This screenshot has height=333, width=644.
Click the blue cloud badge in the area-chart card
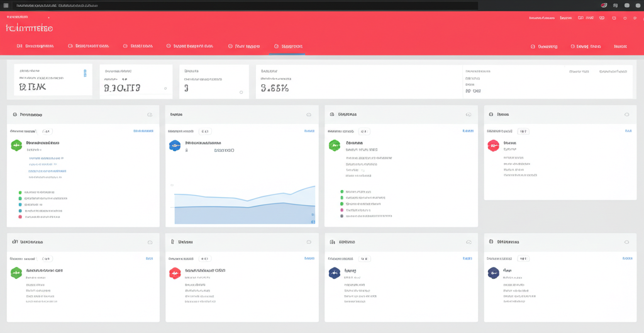pos(175,145)
